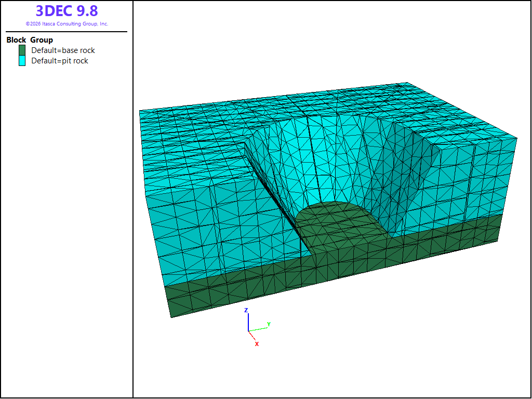Select the 'Default=base rock' legend label

click(x=63, y=50)
